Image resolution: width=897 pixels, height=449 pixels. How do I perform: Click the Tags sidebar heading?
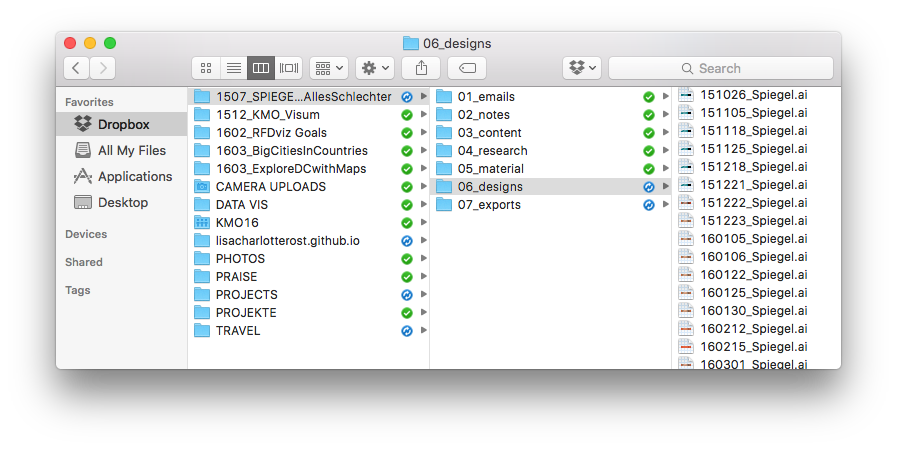click(78, 290)
